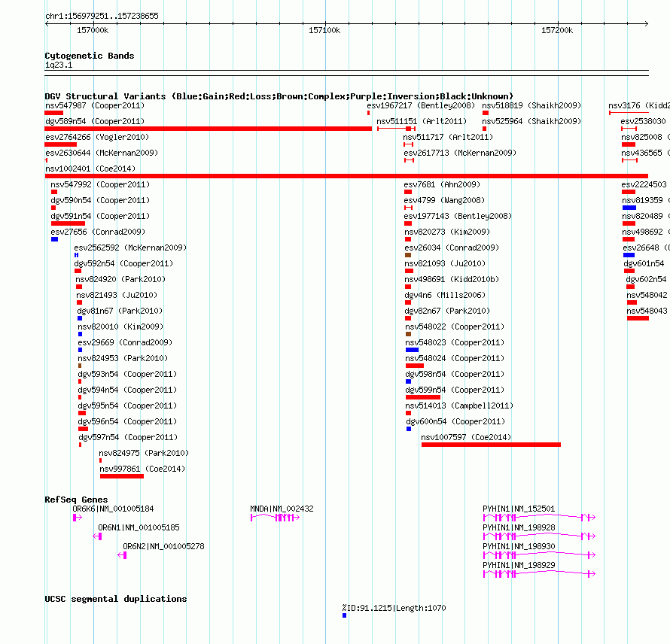
Task: Select variant nsv548022 (Cooper2011)
Action: pos(455,327)
